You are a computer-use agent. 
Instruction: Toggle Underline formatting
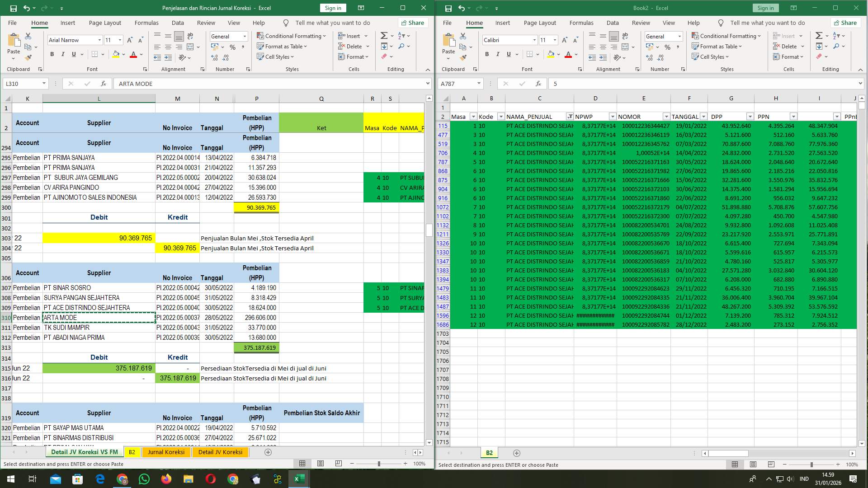point(73,54)
